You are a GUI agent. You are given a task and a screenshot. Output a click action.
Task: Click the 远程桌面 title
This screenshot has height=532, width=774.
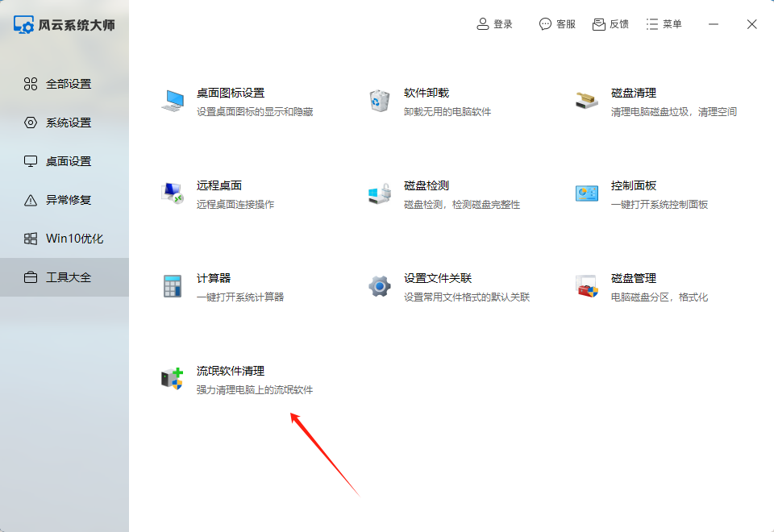tap(219, 185)
